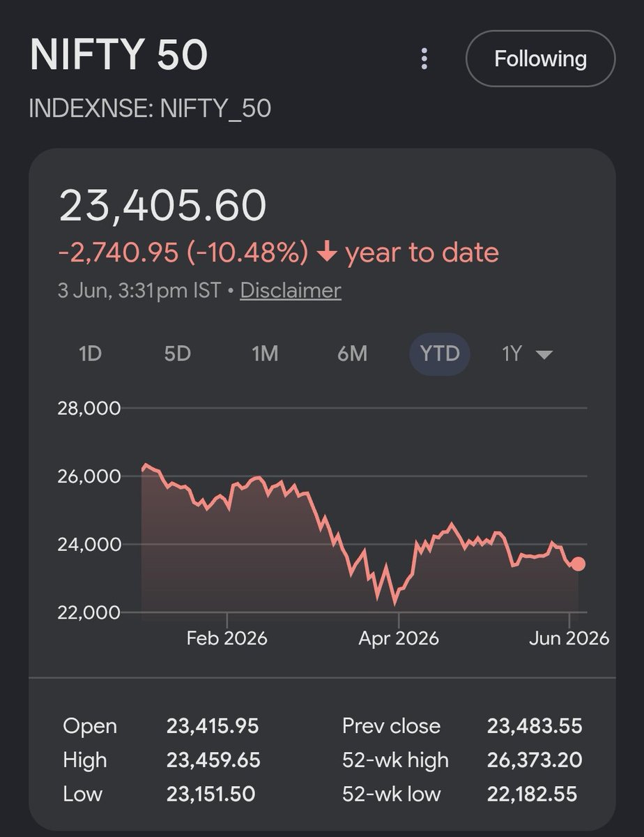Click the INDEXNSE: NIFTY_50 ticker text
Image resolution: width=644 pixels, height=837 pixels.
[x=150, y=109]
